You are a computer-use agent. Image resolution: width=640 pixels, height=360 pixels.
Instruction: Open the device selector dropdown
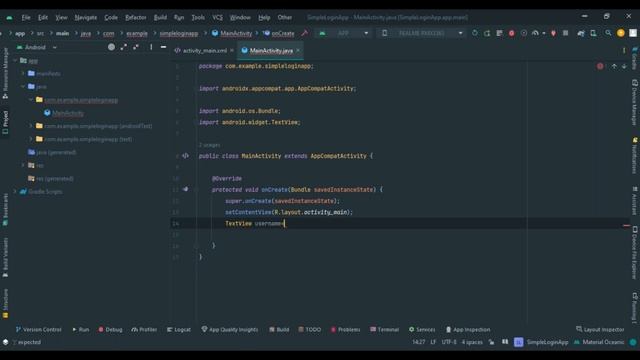coord(421,33)
